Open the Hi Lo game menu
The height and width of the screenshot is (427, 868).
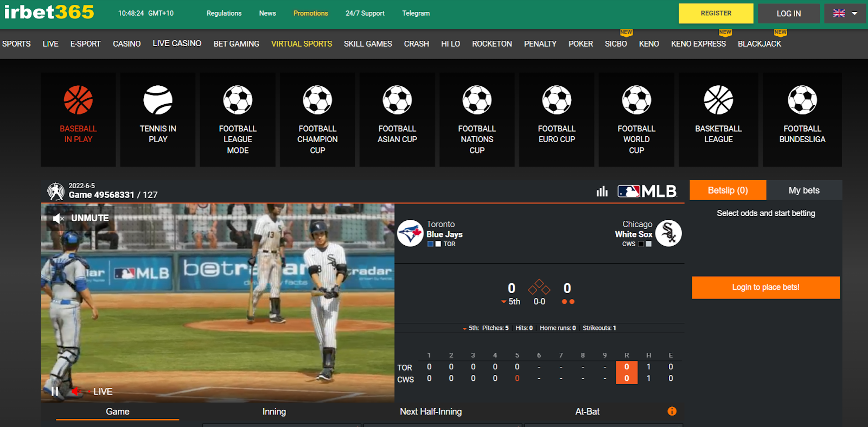(450, 43)
